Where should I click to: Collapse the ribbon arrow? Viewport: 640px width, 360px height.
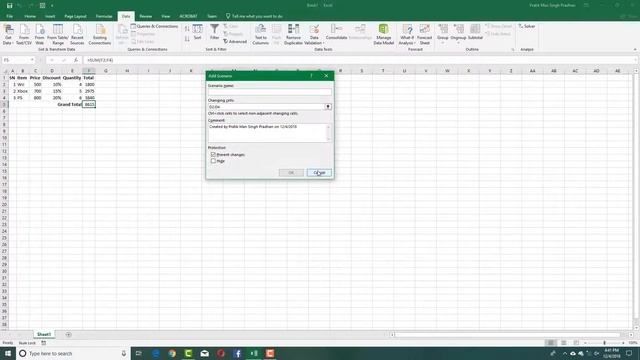635,49
